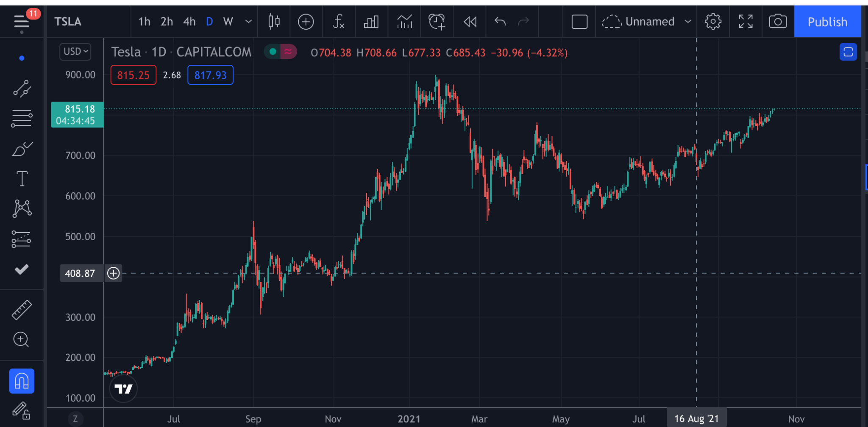This screenshot has height=427, width=868.
Task: Create a new alert
Action: pyautogui.click(x=437, y=22)
